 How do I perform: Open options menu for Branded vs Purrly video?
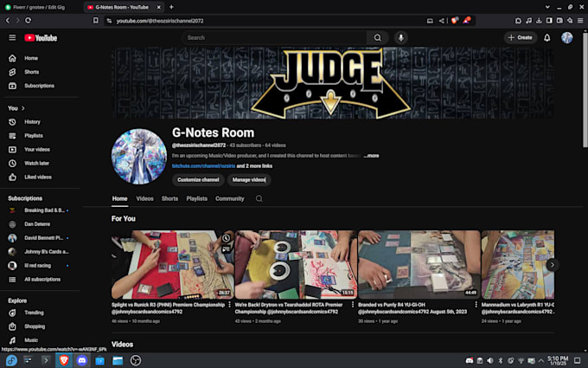476,305
